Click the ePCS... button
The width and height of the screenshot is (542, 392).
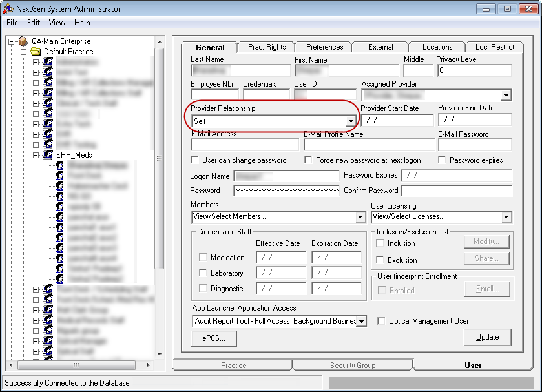click(214, 338)
